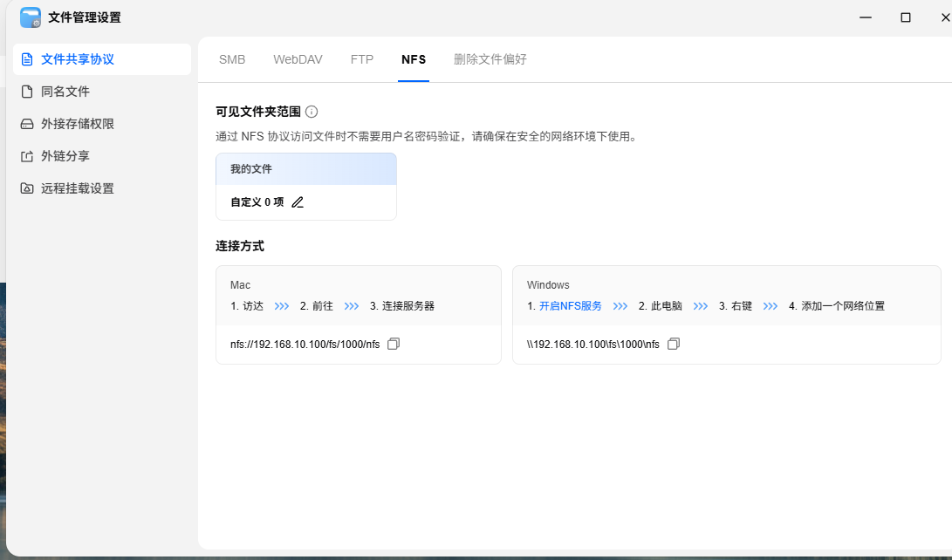Select the 我的文件 folder header
The height and width of the screenshot is (560, 952).
pyautogui.click(x=306, y=169)
